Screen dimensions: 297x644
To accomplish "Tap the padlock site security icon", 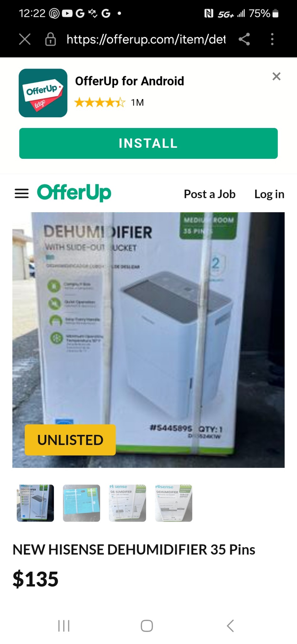I will pos(51,39).
